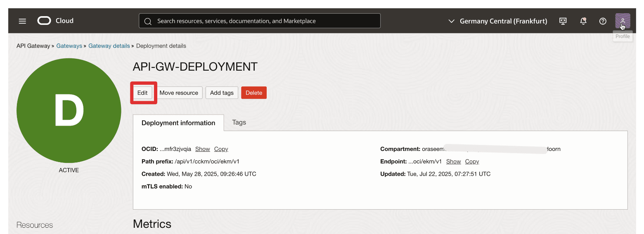Click the Compartment value text
This screenshot has height=234, width=644.
tap(491, 149)
